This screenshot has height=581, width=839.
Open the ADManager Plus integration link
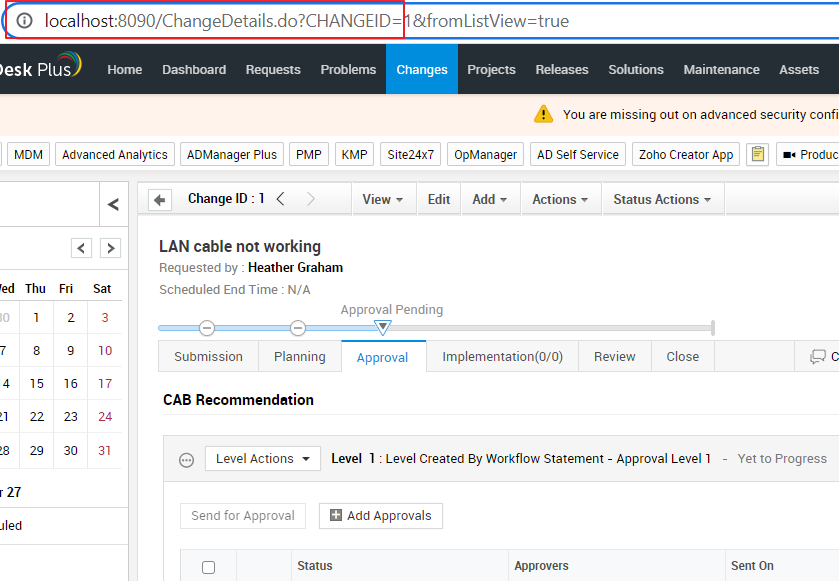(231, 155)
